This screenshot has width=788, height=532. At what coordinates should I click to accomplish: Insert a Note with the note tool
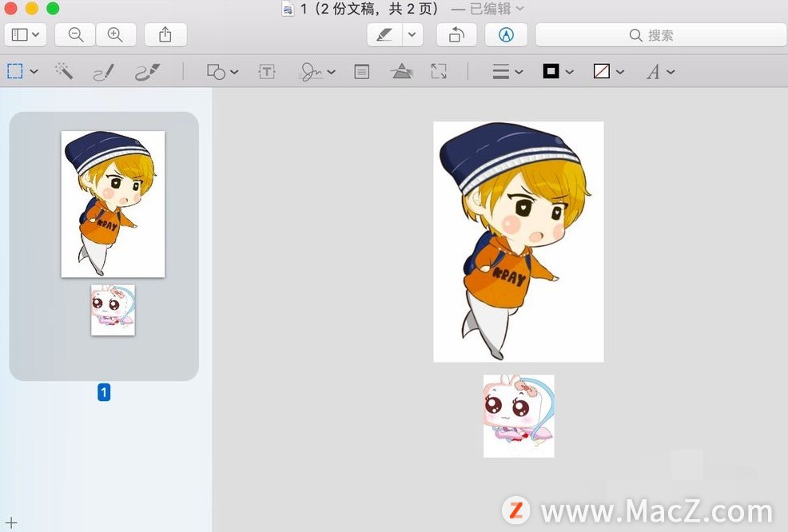362,72
